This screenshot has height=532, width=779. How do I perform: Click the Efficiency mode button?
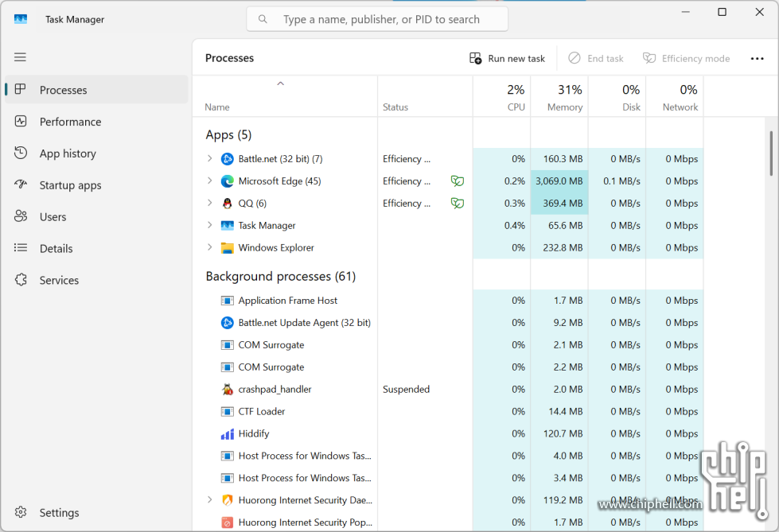(x=686, y=59)
